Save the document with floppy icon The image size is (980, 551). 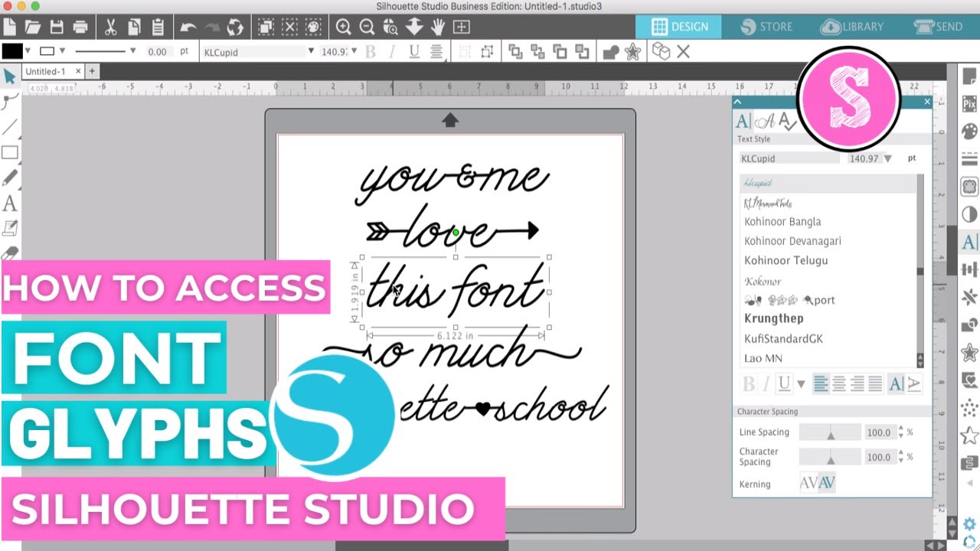coord(57,28)
